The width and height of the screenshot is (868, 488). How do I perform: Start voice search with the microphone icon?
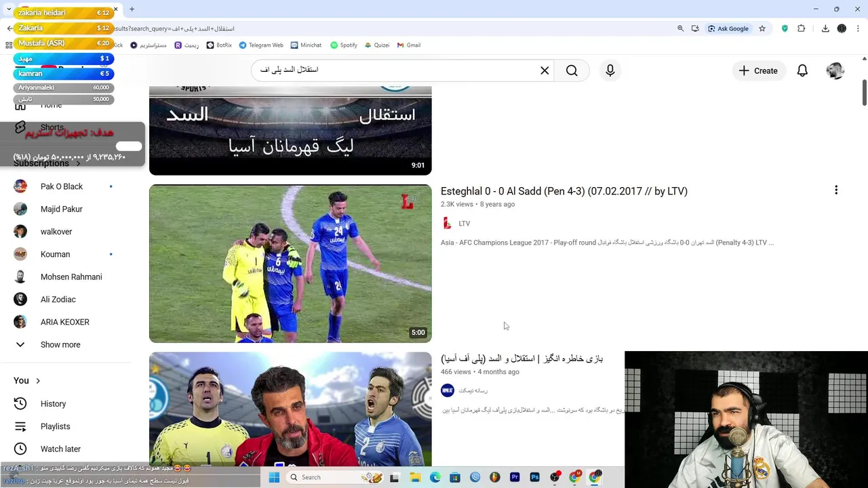pos(610,70)
